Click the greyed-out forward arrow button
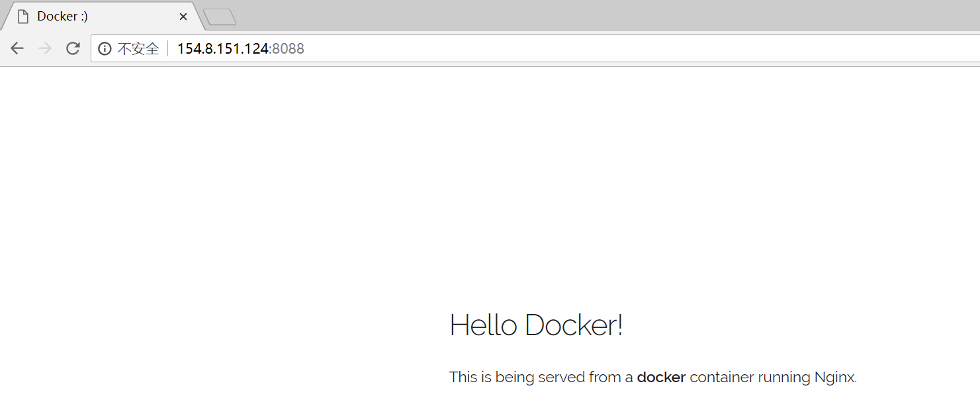The width and height of the screenshot is (980, 410). point(45,48)
